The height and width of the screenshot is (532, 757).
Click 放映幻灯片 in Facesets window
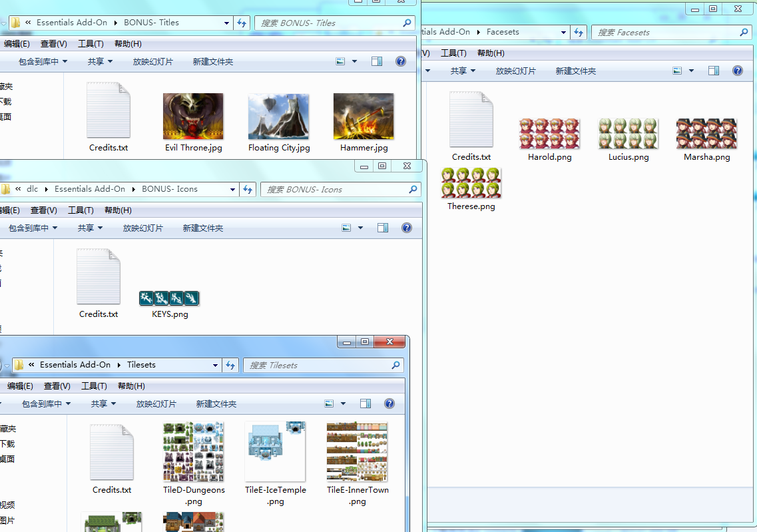click(515, 71)
